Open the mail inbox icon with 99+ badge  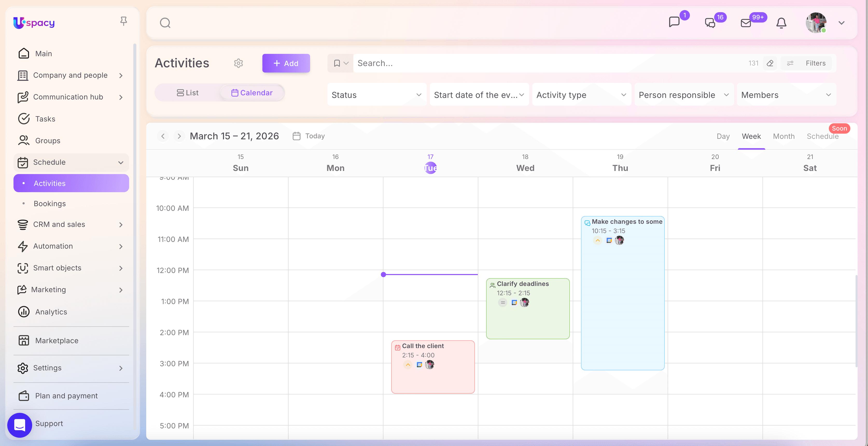point(746,23)
